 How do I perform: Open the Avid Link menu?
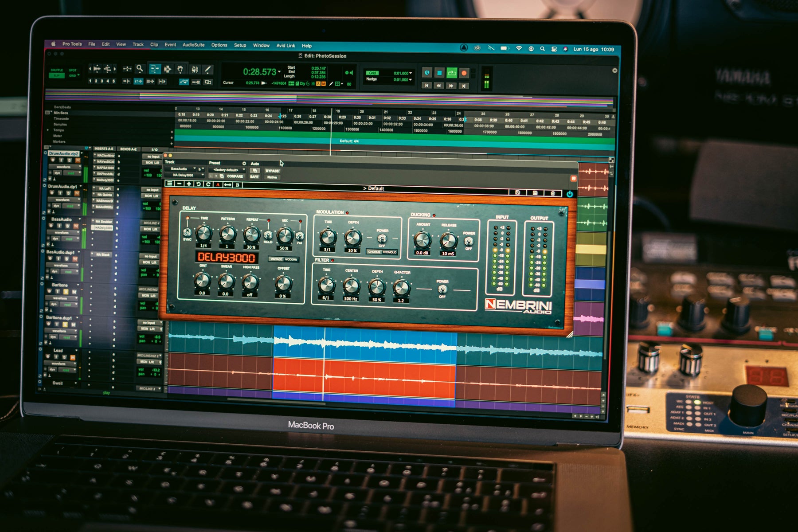pos(286,46)
